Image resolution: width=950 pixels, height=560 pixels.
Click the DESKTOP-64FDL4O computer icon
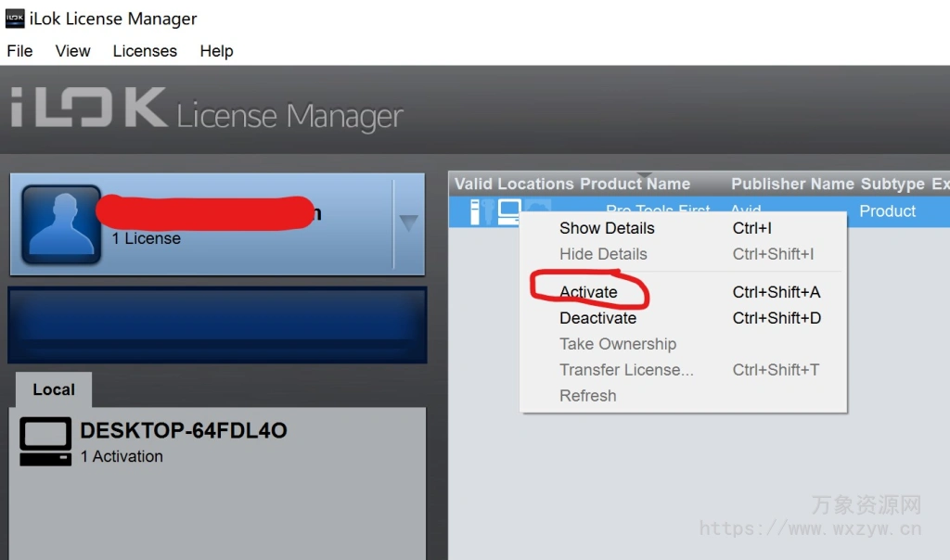[x=45, y=441]
